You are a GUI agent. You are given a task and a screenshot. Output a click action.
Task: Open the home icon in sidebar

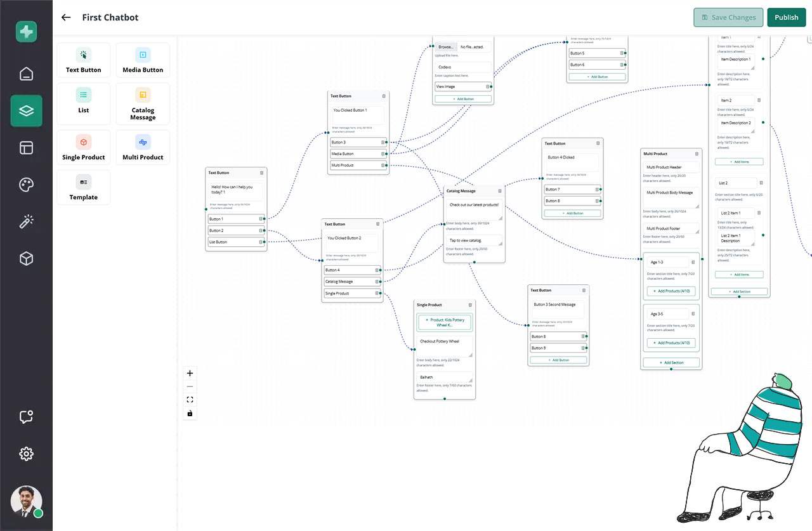pyautogui.click(x=26, y=74)
